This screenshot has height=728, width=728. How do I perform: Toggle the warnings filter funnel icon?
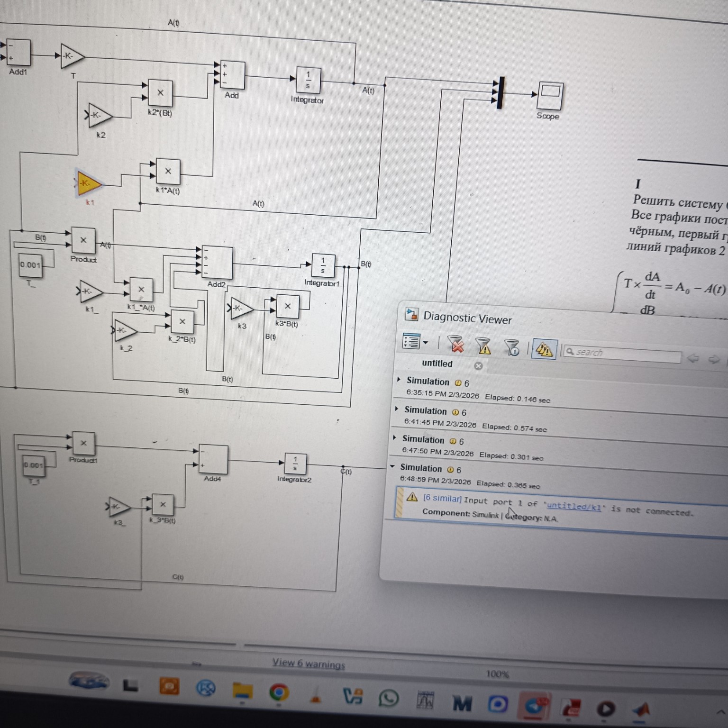click(x=483, y=346)
